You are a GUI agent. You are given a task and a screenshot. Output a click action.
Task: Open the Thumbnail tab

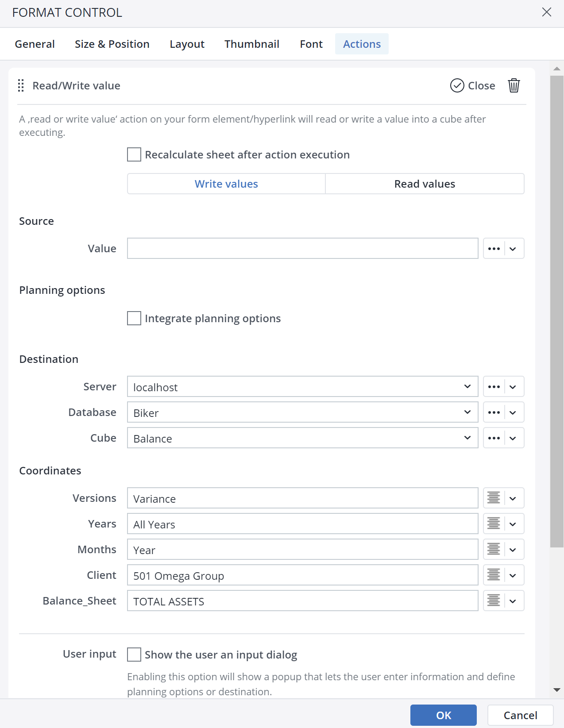click(252, 44)
